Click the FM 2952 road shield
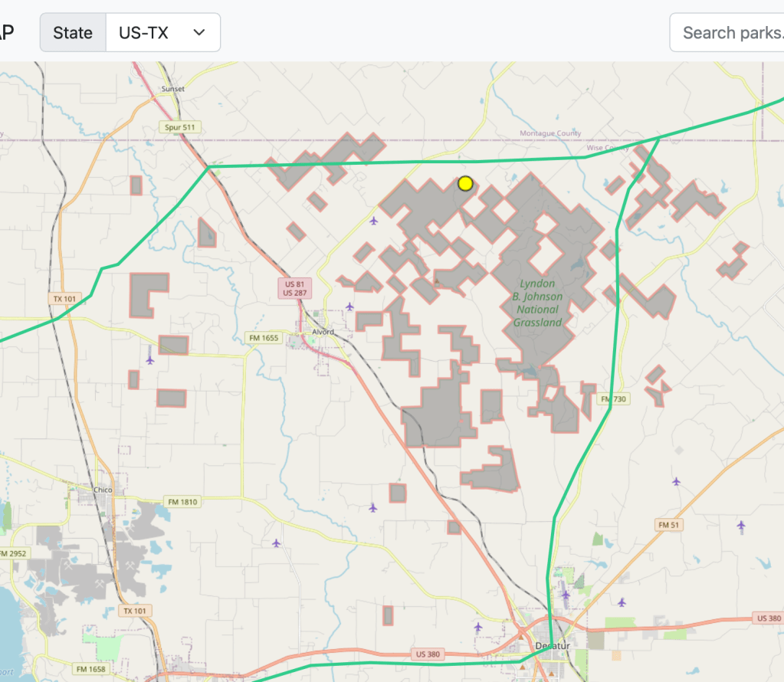 point(12,553)
